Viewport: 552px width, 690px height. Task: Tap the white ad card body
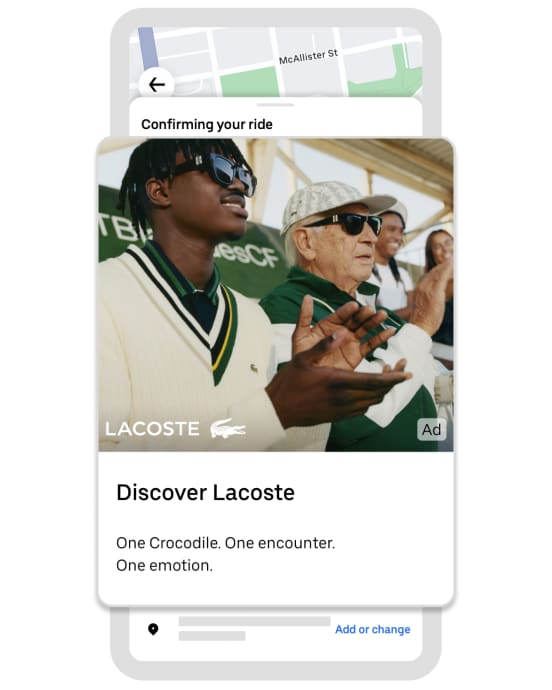click(276, 528)
